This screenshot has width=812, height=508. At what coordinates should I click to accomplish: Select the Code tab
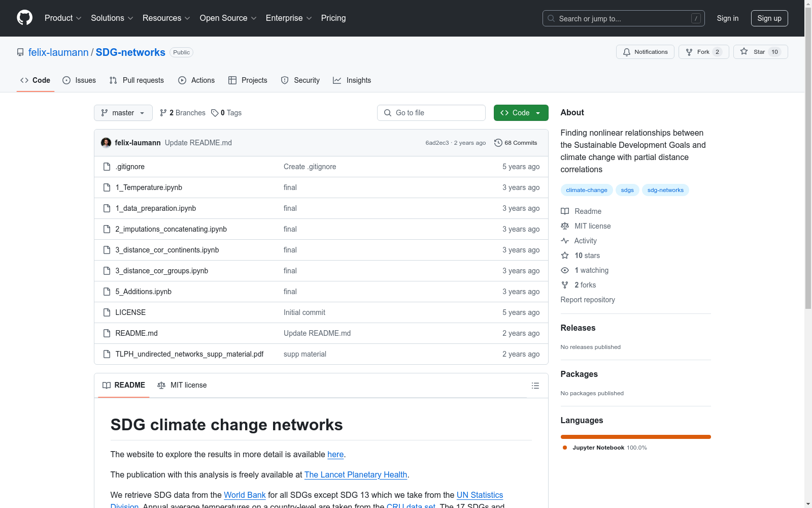[36, 80]
